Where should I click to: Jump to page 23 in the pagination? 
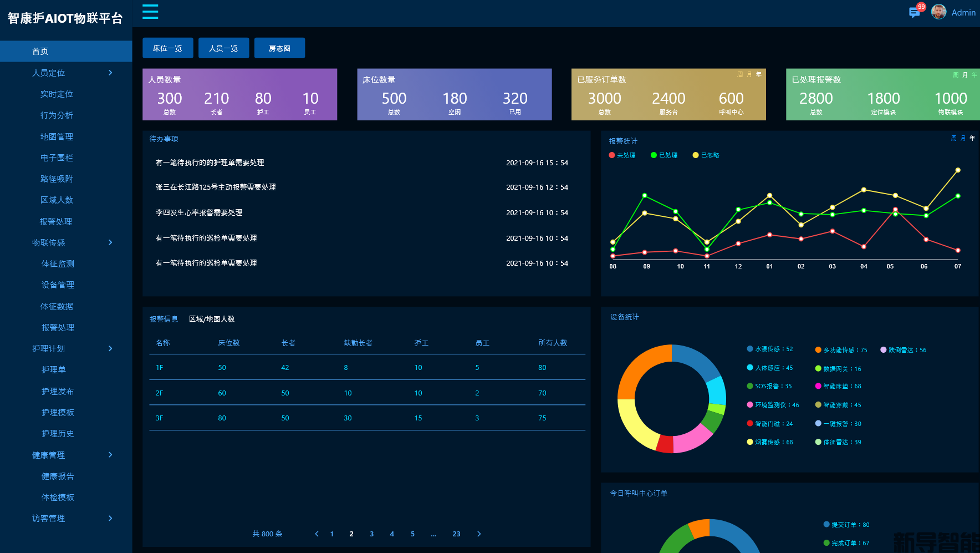click(456, 534)
